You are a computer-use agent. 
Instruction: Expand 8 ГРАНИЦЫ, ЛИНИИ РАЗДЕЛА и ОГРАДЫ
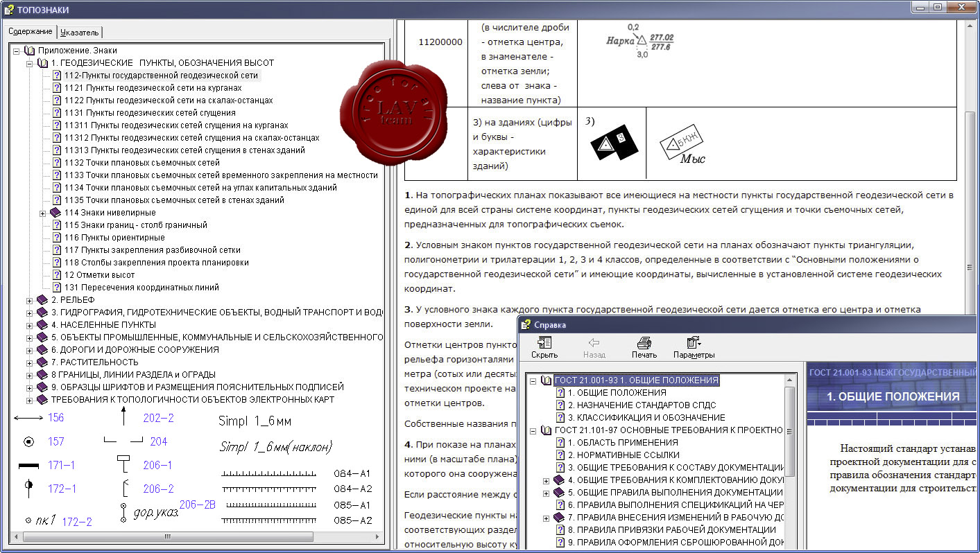click(x=30, y=375)
